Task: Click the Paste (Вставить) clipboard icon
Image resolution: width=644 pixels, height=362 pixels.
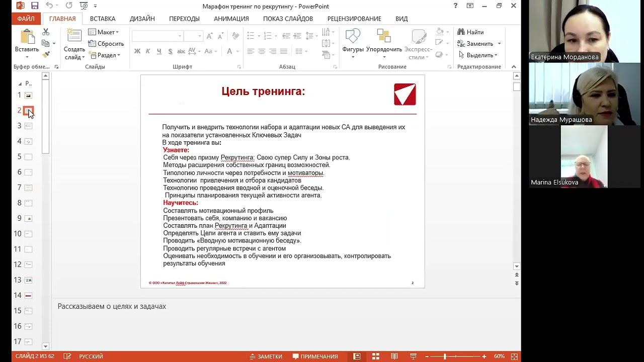Action: coord(27,37)
